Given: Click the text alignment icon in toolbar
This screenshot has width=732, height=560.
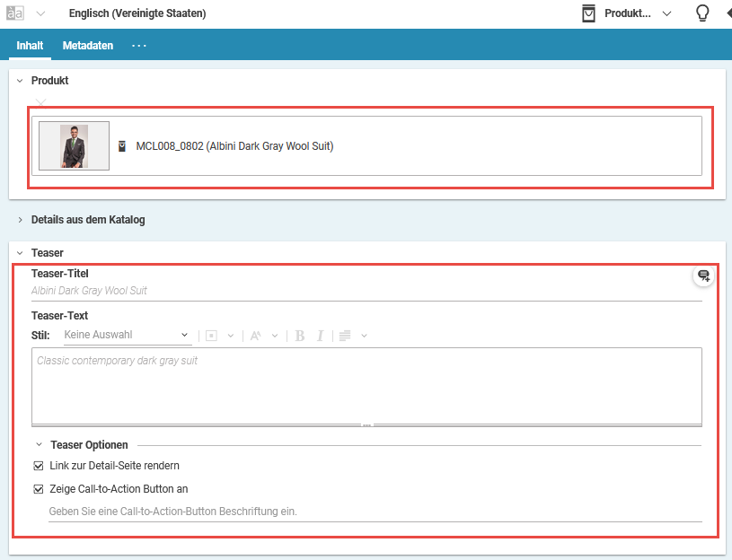Looking at the screenshot, I should pyautogui.click(x=345, y=336).
